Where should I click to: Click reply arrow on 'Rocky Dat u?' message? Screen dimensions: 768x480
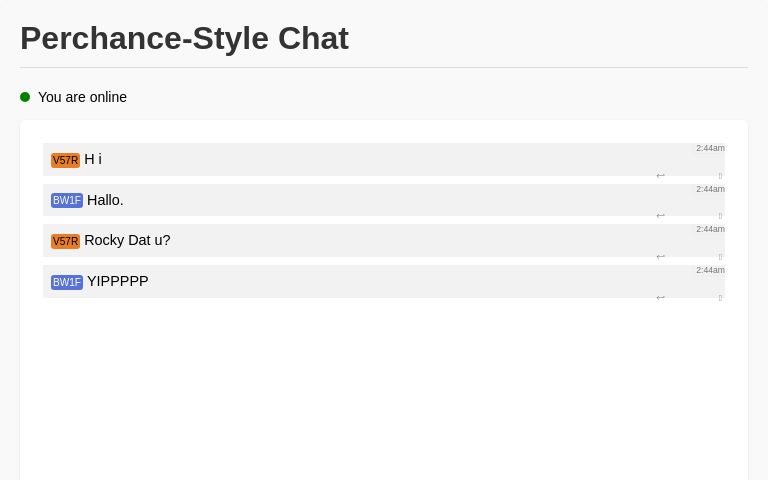pos(660,257)
